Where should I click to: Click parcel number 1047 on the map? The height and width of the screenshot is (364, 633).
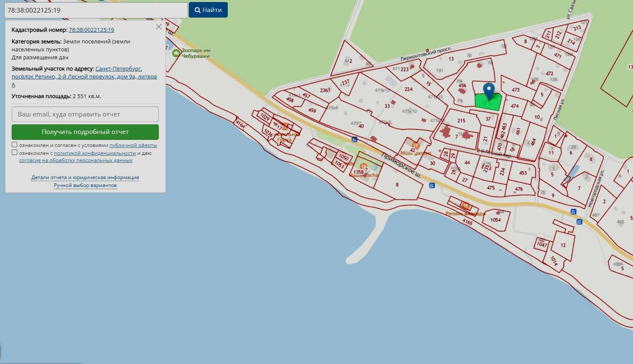pos(542,244)
